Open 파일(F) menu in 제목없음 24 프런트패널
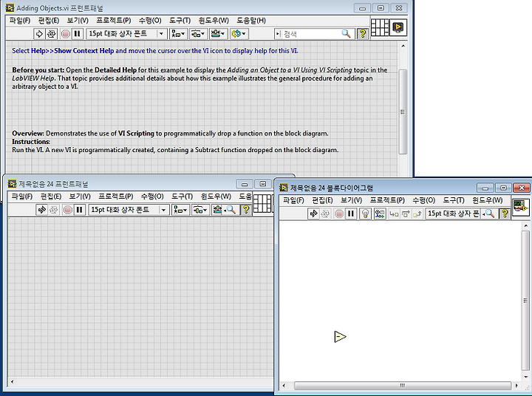 click(x=21, y=197)
